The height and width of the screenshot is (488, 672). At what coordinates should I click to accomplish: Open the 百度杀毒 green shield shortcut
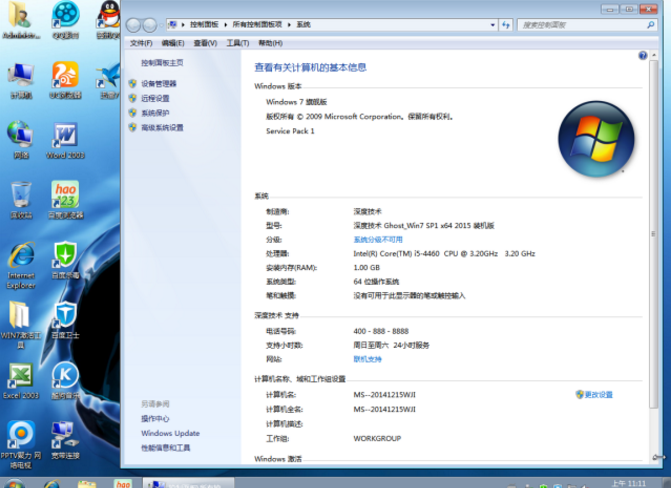click(x=65, y=260)
